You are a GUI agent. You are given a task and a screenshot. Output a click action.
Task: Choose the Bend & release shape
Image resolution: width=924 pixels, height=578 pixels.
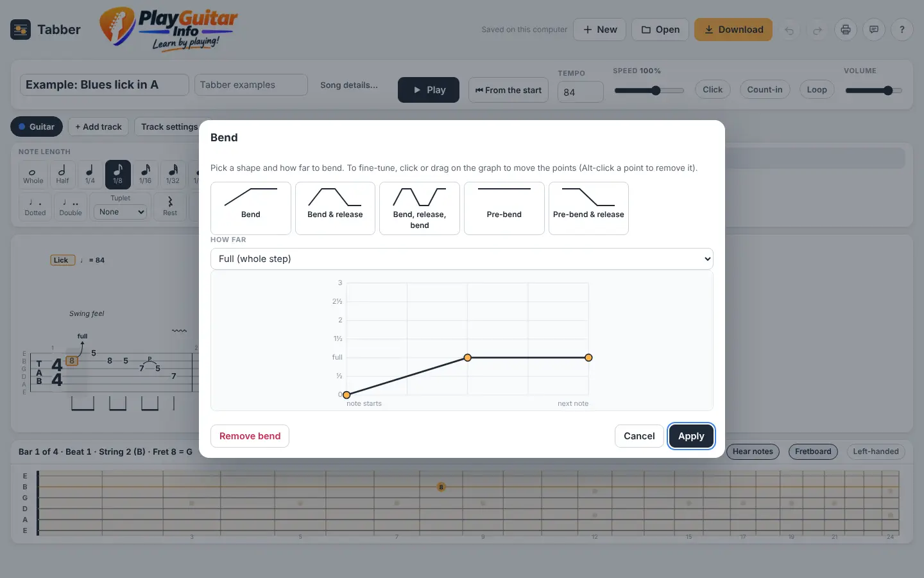click(335, 208)
